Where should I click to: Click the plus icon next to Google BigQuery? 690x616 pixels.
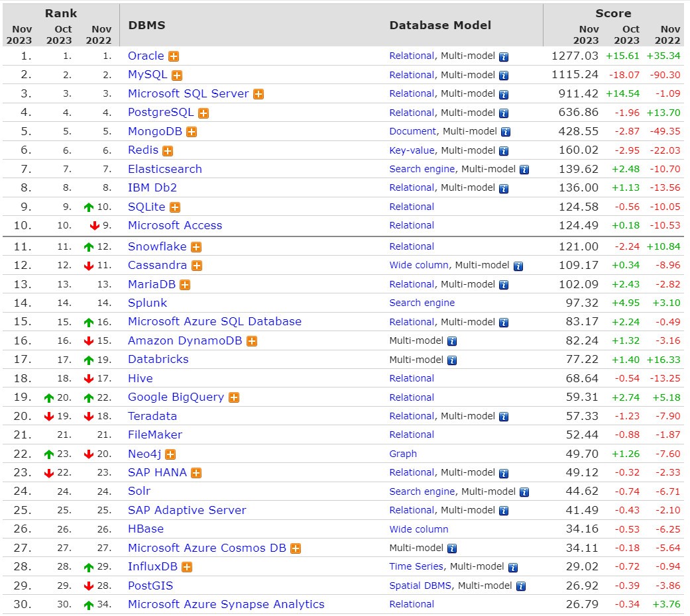click(x=234, y=398)
